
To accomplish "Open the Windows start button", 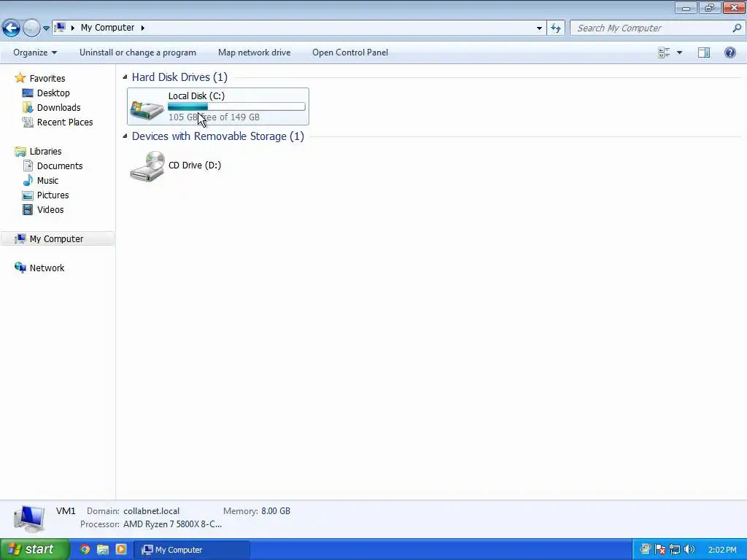I will pyautogui.click(x=34, y=550).
